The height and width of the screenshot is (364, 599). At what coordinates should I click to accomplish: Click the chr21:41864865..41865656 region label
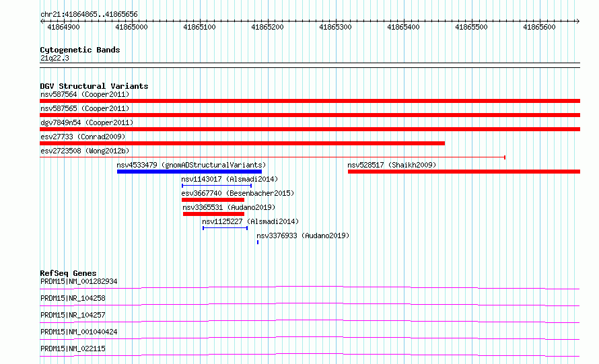(x=89, y=15)
